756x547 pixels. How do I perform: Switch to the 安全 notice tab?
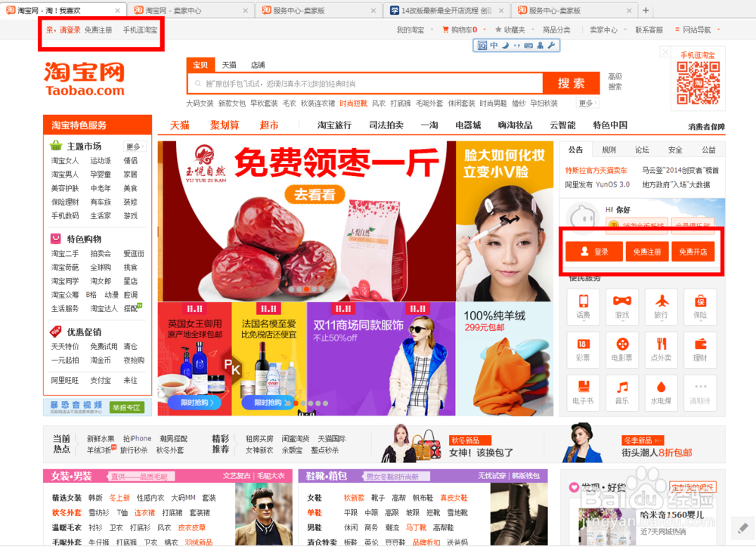point(675,150)
